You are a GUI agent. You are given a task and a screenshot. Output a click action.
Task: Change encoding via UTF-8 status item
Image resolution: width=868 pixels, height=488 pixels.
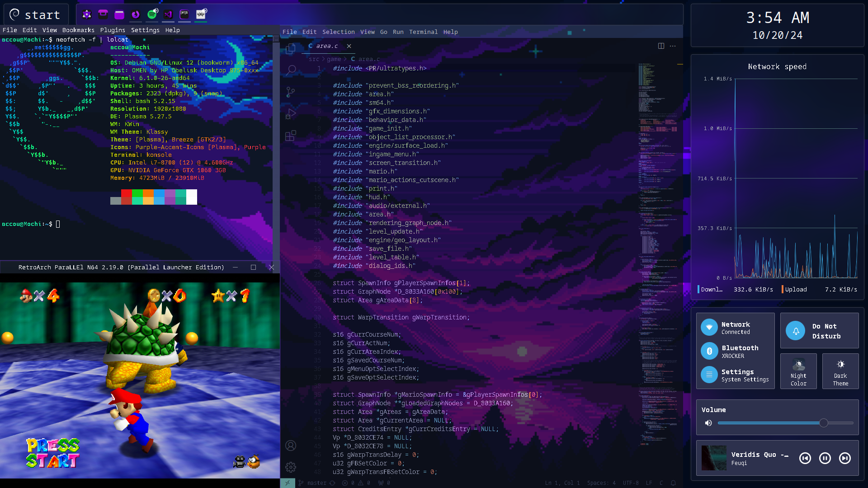[x=631, y=483]
